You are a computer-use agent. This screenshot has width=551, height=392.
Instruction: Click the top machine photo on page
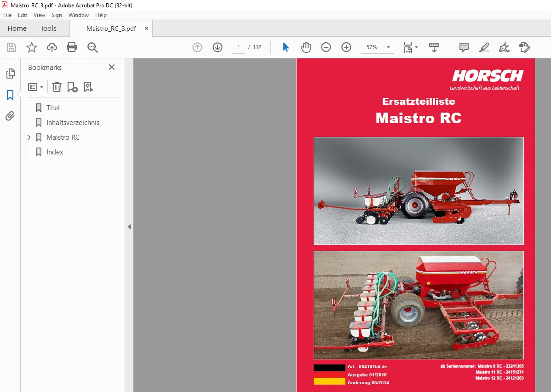[419, 191]
